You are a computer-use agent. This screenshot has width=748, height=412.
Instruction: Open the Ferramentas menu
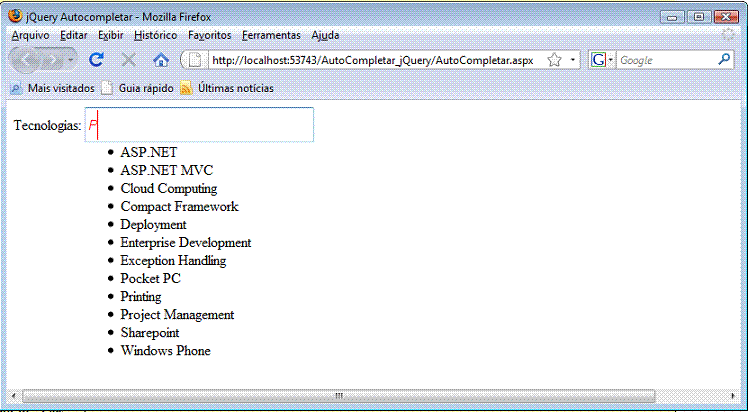[x=271, y=35]
